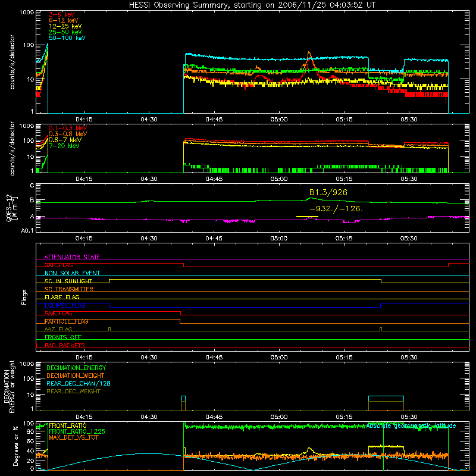The width and height of the screenshot is (476, 476).
Task: Select the BAD_PACKETS flag label
Action: (64, 345)
